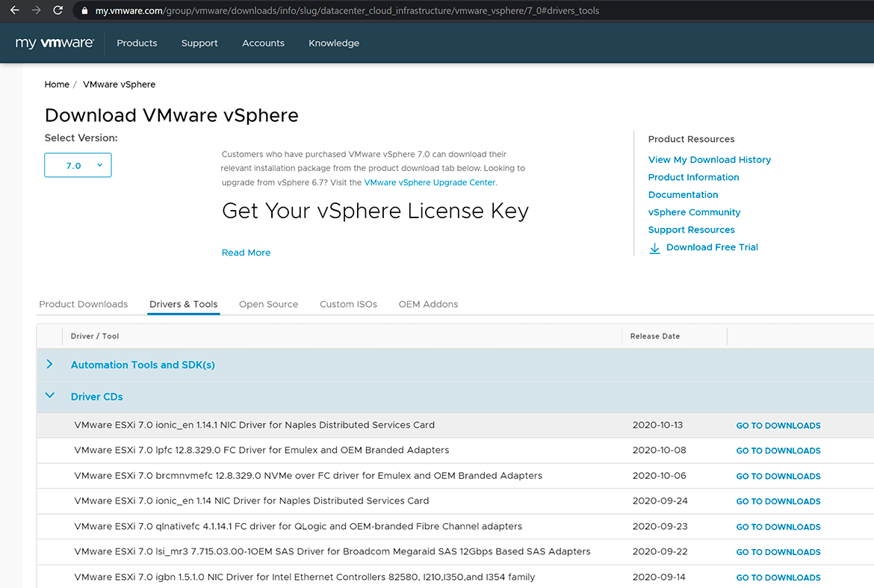Open the VMware vSphere Upgrade Center link
Image resolution: width=874 pixels, height=588 pixels.
[430, 182]
